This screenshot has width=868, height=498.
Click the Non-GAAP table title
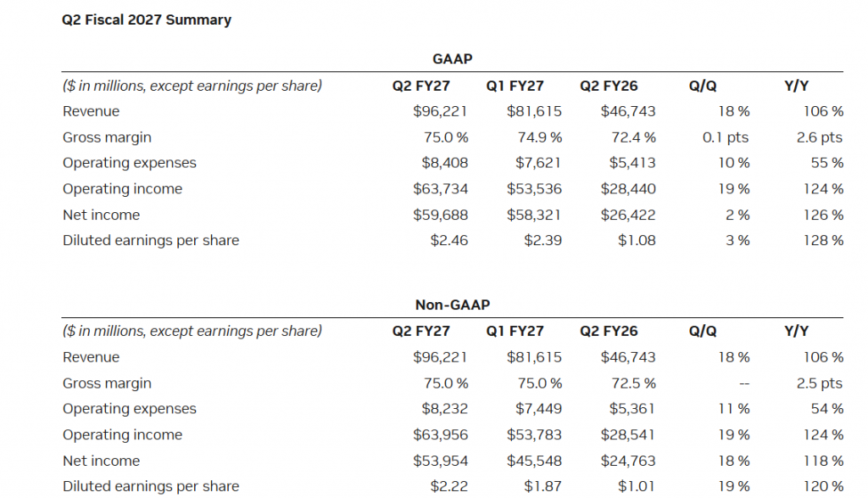click(x=453, y=305)
